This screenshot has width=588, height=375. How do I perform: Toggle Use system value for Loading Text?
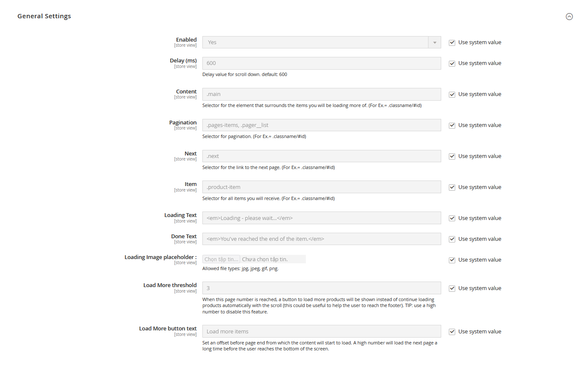pyautogui.click(x=452, y=218)
